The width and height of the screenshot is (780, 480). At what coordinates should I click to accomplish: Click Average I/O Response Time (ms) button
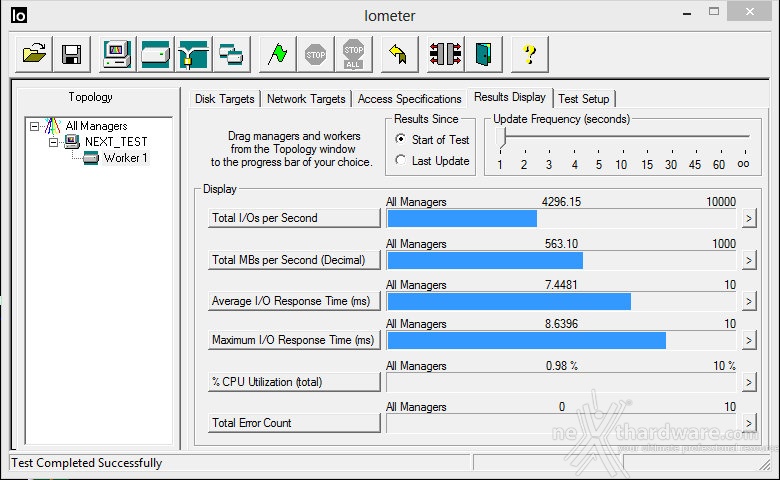click(x=294, y=301)
